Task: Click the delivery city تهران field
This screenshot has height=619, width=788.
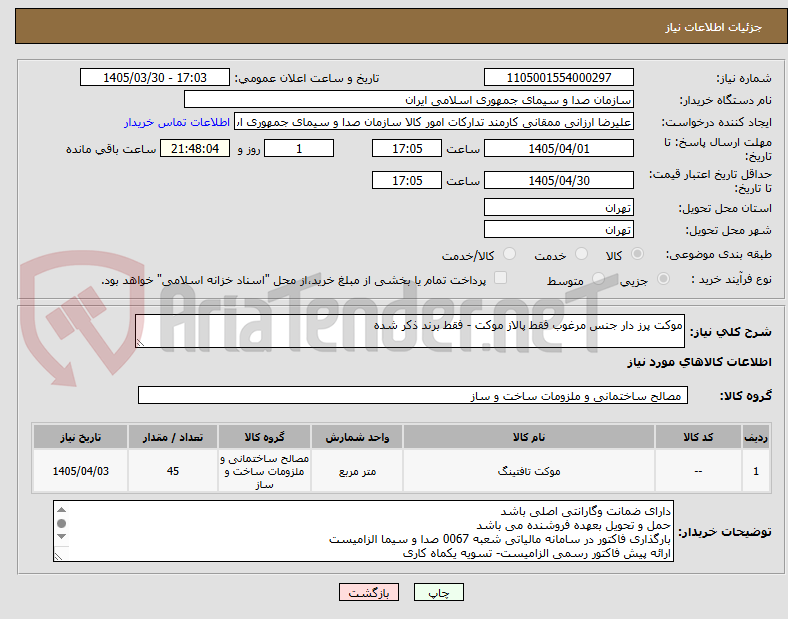Action: click(x=558, y=230)
